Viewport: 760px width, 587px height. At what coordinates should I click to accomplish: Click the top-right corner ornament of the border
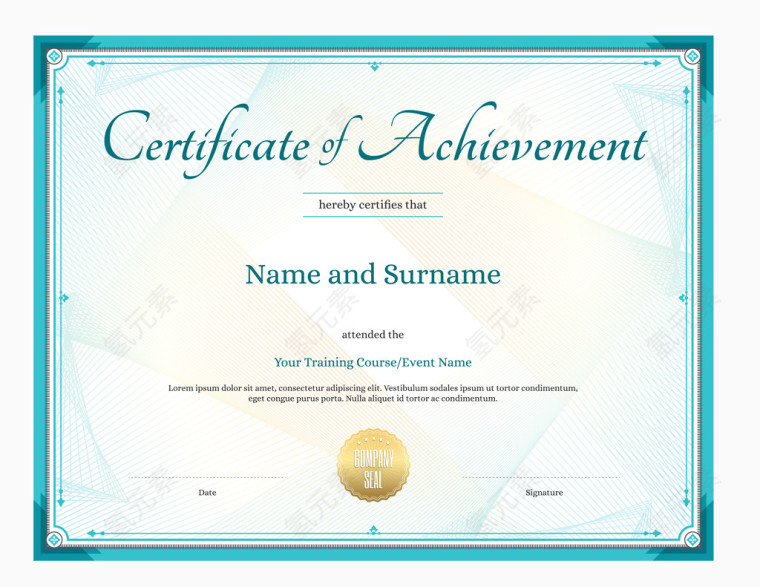[x=692, y=56]
